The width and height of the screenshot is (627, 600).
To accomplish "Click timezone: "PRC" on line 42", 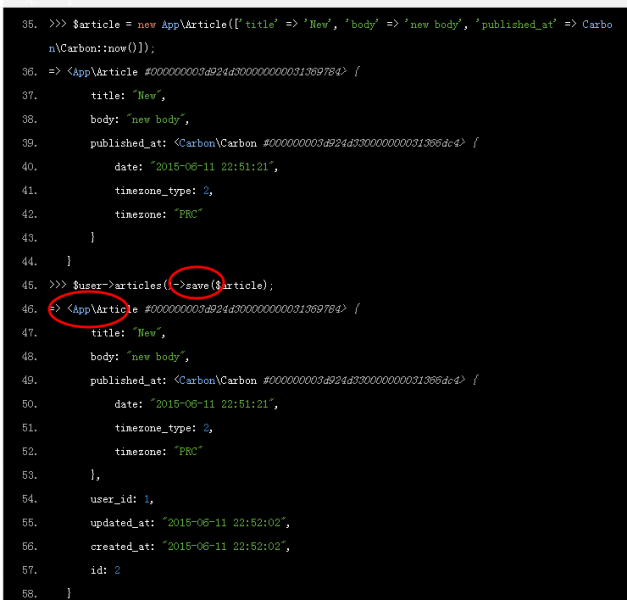I will tap(159, 214).
